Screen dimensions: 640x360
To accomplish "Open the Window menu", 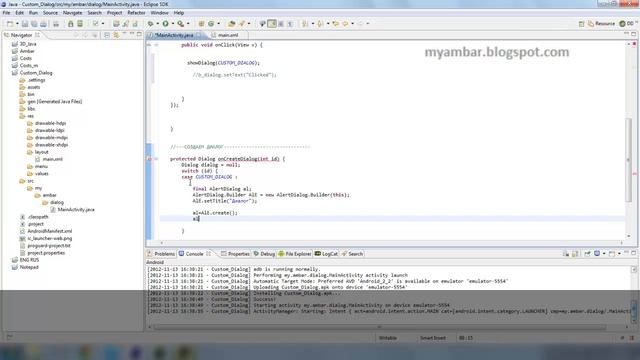I will point(159,13).
